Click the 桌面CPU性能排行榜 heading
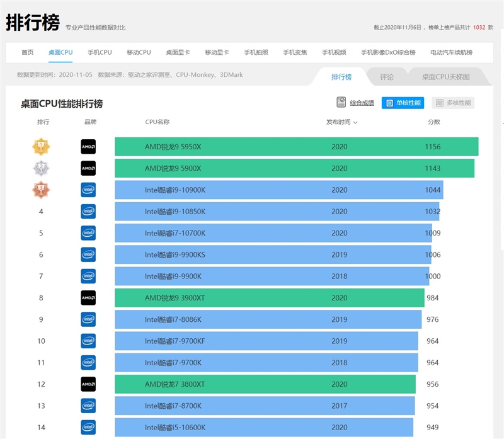504x439 pixels. pyautogui.click(x=62, y=104)
